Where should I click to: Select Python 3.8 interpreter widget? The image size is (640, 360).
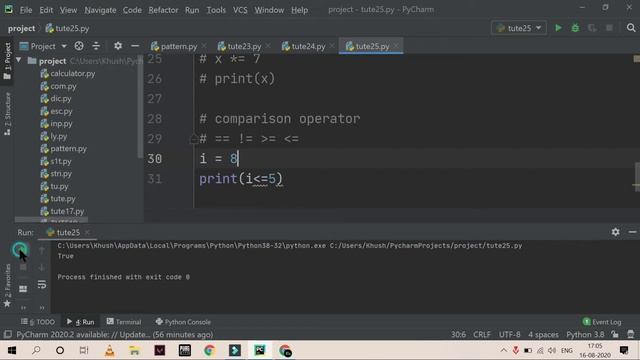pos(585,334)
